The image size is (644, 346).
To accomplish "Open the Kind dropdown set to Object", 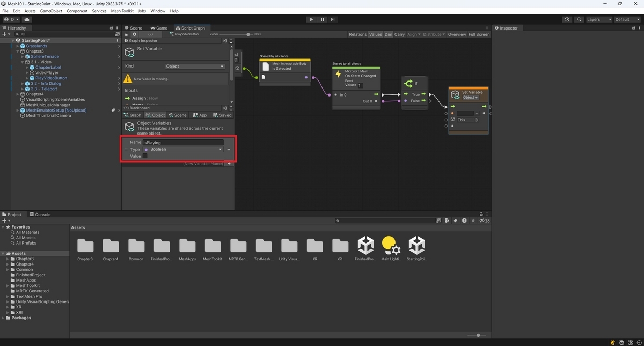I will click(195, 66).
